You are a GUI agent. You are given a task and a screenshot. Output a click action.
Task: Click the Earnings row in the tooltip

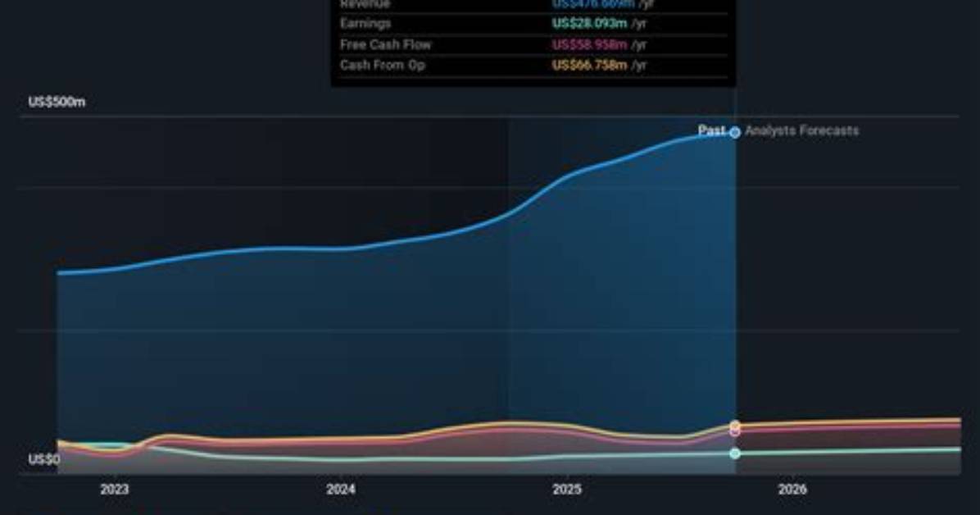point(533,24)
